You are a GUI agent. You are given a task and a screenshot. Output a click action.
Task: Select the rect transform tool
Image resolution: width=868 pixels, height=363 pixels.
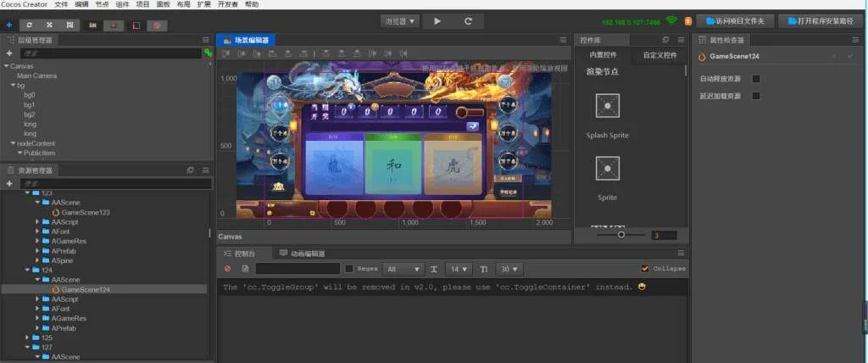70,25
